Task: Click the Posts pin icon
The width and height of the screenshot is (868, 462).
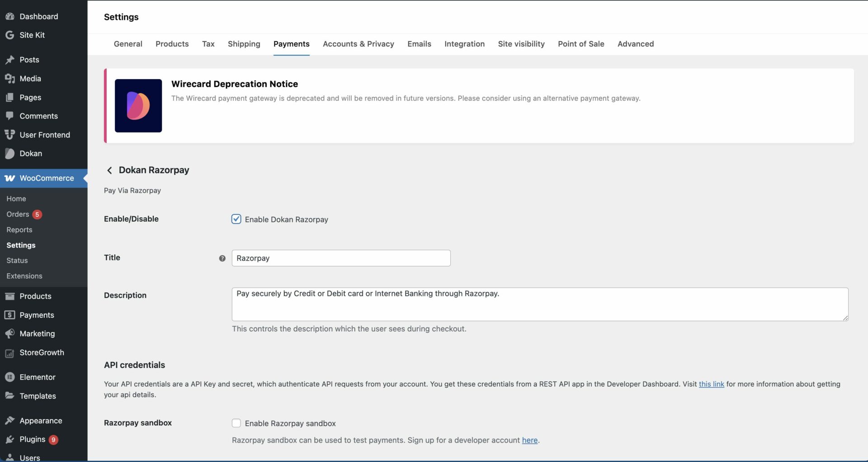Action: click(x=9, y=60)
